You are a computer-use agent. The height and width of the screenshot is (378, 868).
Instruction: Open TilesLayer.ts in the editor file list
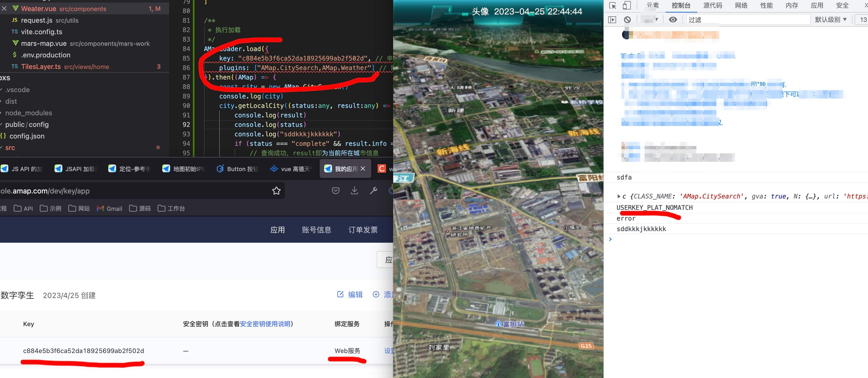(41, 67)
